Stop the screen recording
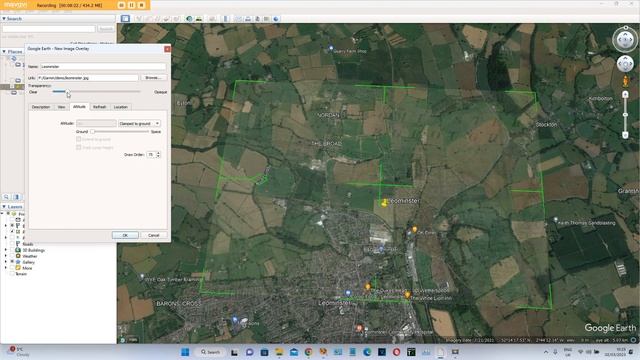Viewport: 640px width, 360px height. (142, 5)
